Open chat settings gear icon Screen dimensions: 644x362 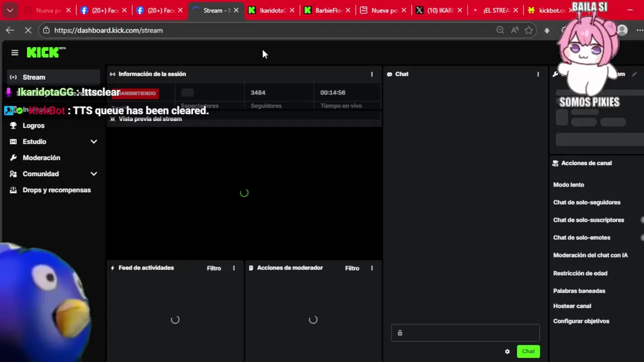click(507, 351)
